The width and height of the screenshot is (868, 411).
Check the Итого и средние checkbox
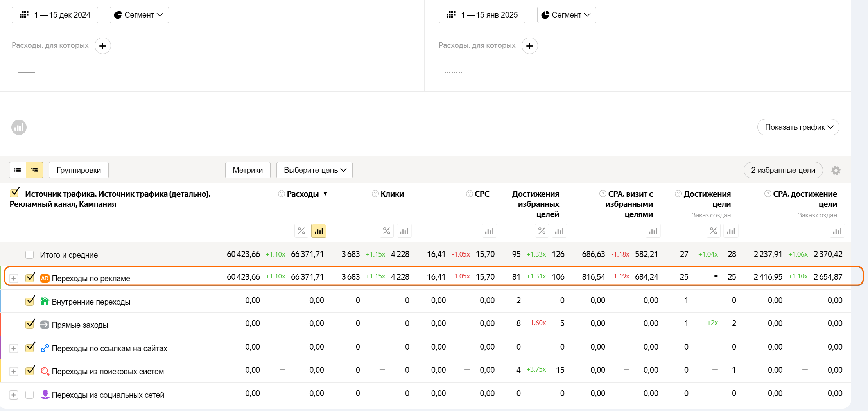[30, 255]
